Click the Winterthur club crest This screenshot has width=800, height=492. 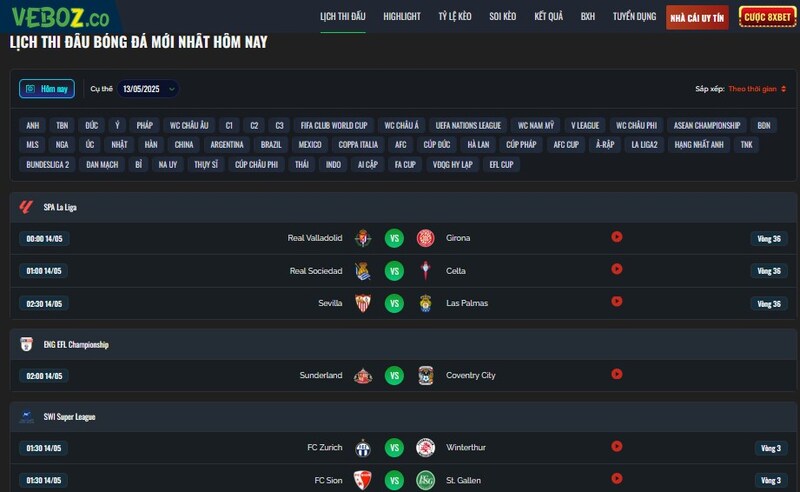pos(426,448)
